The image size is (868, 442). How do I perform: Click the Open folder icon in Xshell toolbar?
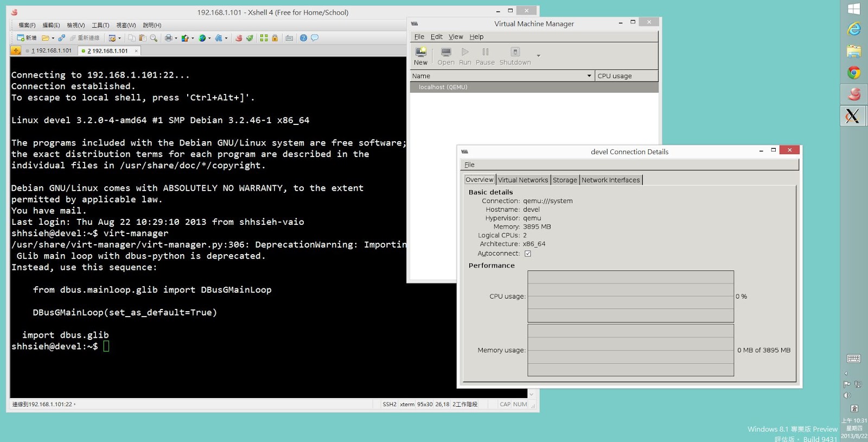click(46, 38)
